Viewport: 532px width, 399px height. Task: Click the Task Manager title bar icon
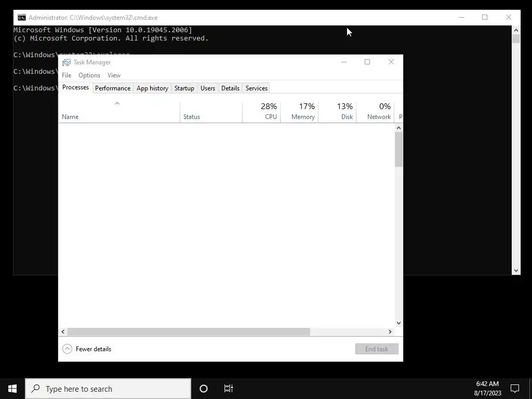(x=66, y=62)
